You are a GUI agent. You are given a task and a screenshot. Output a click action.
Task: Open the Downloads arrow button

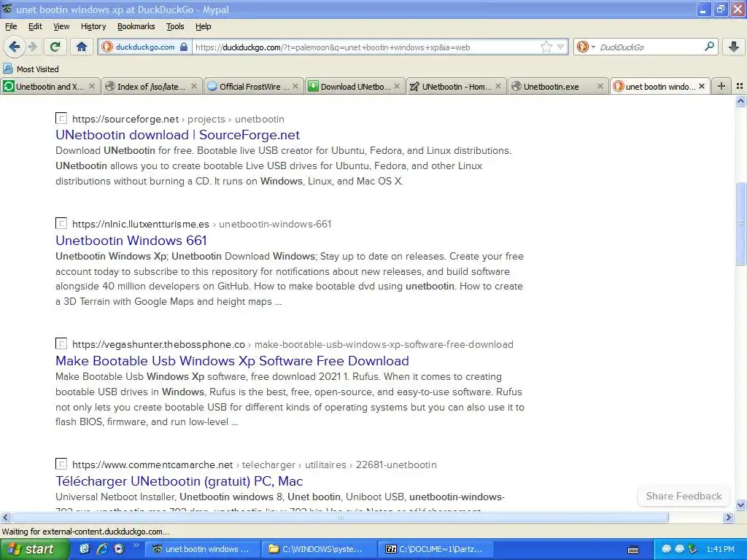point(734,47)
